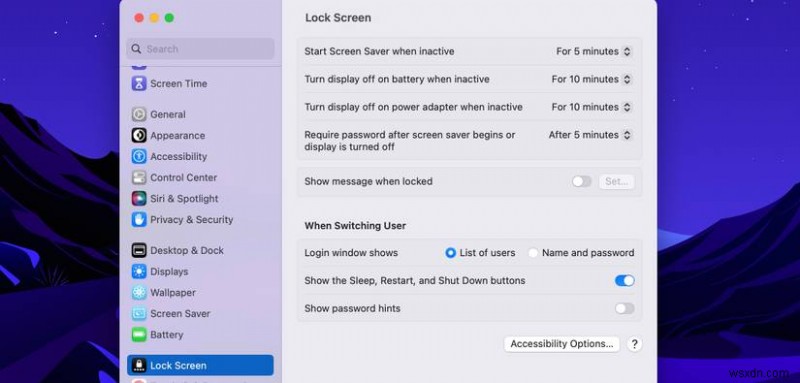This screenshot has height=383, width=800.
Task: Open Screen Saver label in sidebar
Action: point(180,314)
